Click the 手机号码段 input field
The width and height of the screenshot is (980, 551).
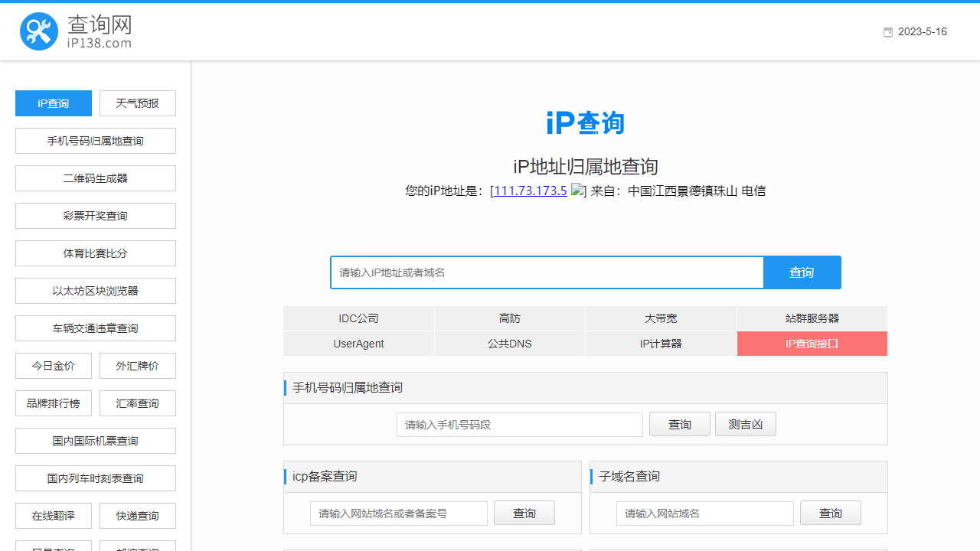519,424
